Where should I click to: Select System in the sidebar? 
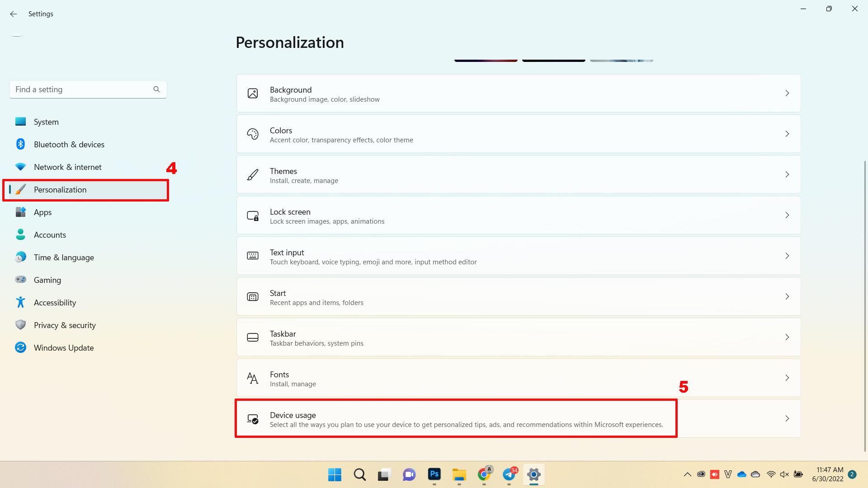pyautogui.click(x=88, y=122)
